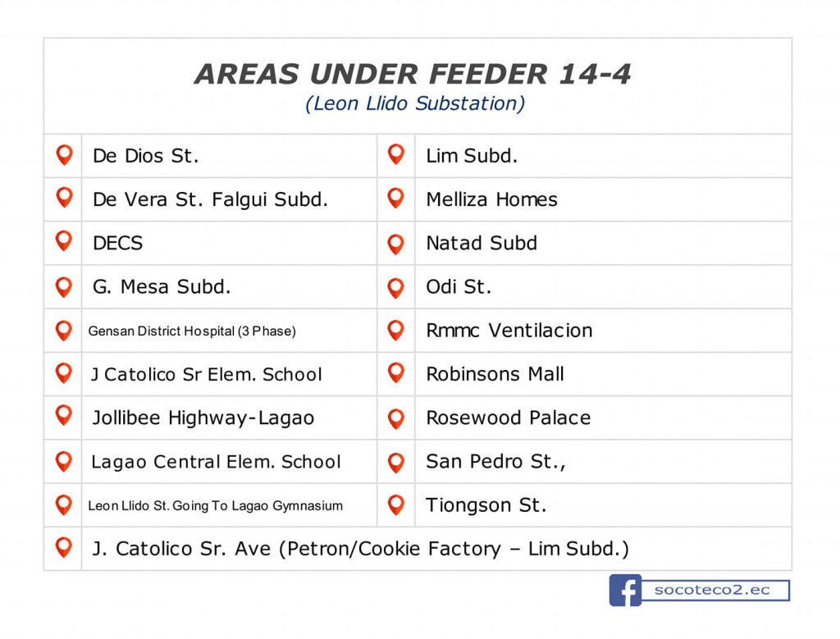Click the Rmmc Ventilacion entry
The width and height of the screenshot is (840, 639).
coord(509,330)
